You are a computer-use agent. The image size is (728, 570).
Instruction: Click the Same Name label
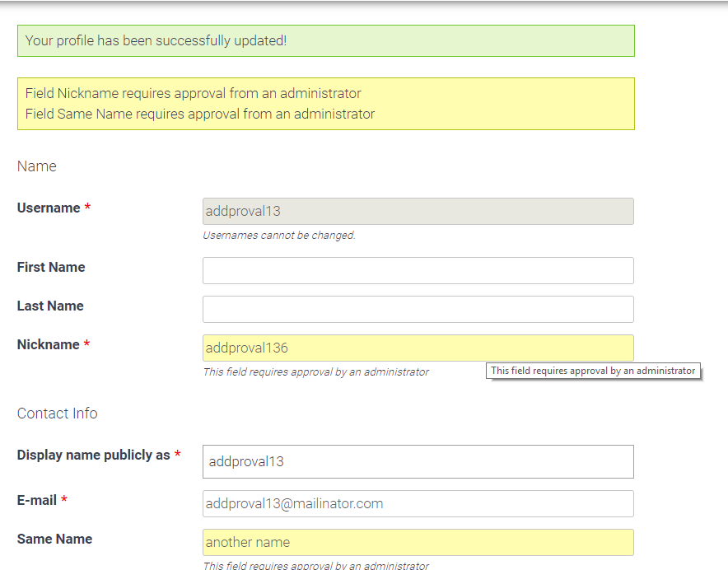click(54, 539)
